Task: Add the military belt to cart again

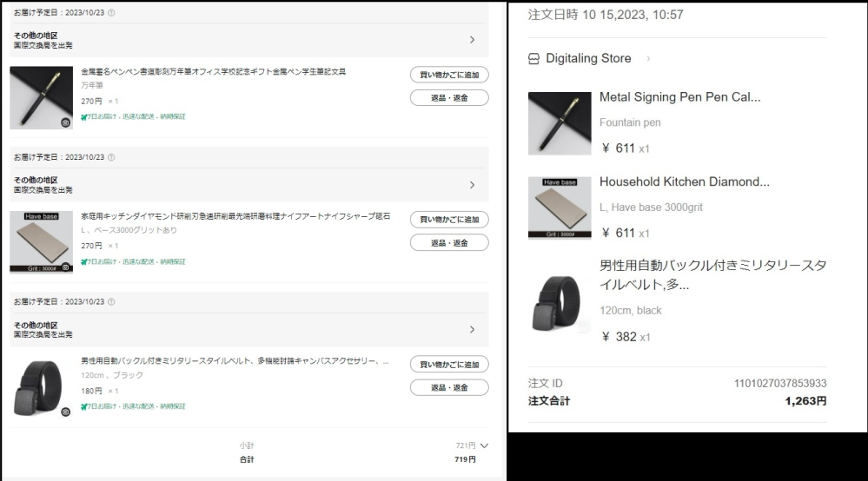Action: click(449, 365)
